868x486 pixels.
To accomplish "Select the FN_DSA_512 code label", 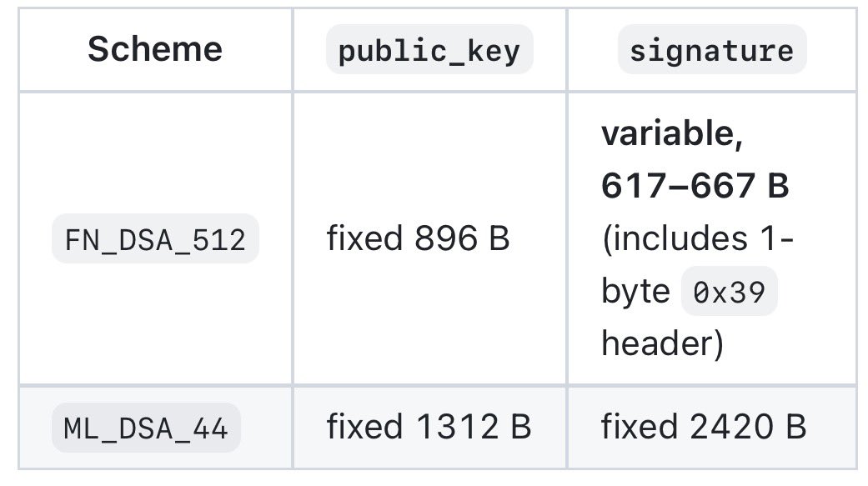I will pos(155,238).
